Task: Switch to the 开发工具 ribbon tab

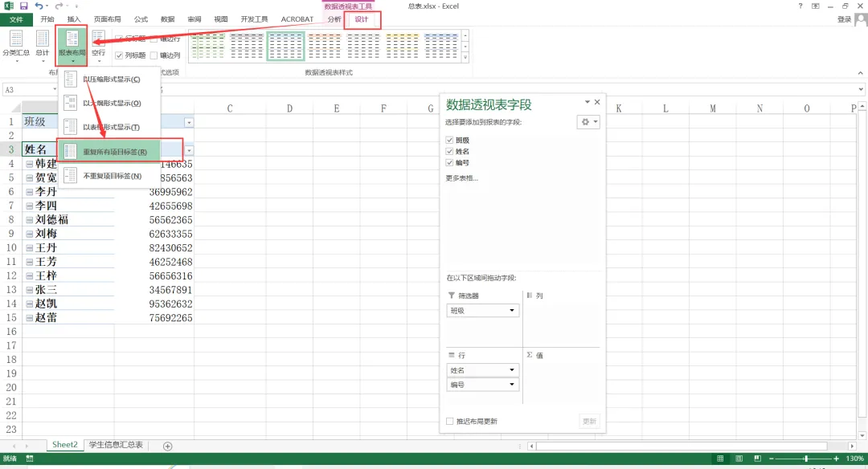Action: [254, 19]
